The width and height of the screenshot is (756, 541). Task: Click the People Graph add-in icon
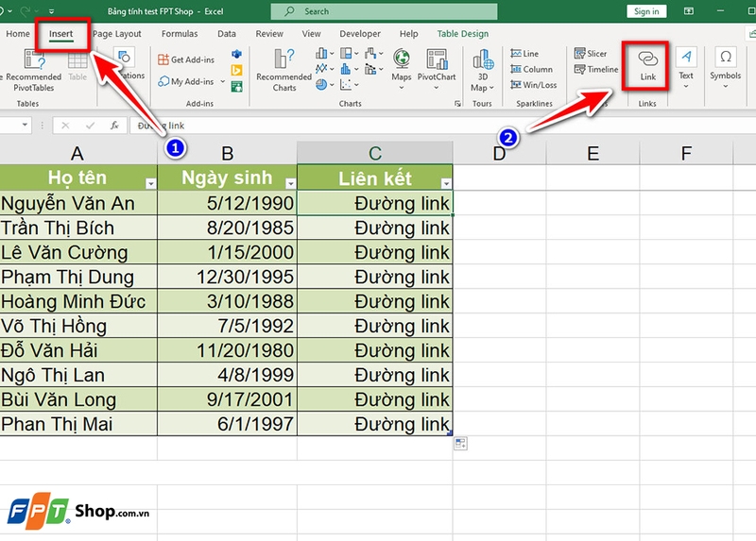pyautogui.click(x=236, y=87)
